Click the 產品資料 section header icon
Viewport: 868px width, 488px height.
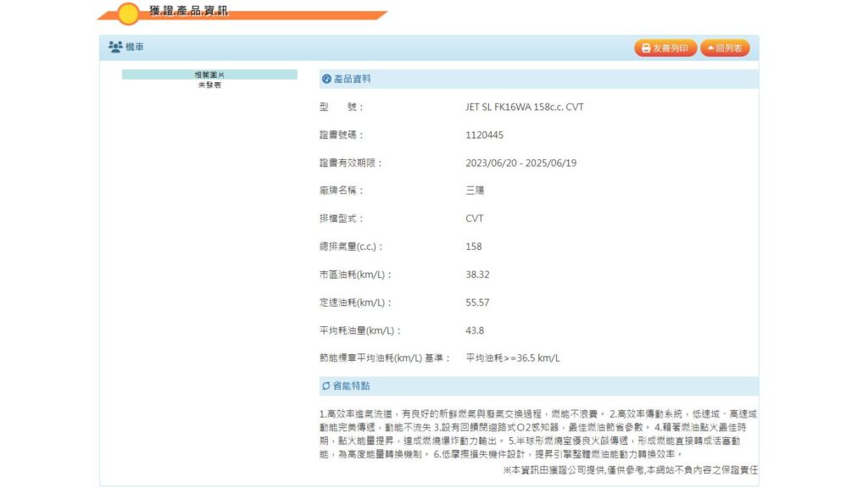(x=326, y=79)
